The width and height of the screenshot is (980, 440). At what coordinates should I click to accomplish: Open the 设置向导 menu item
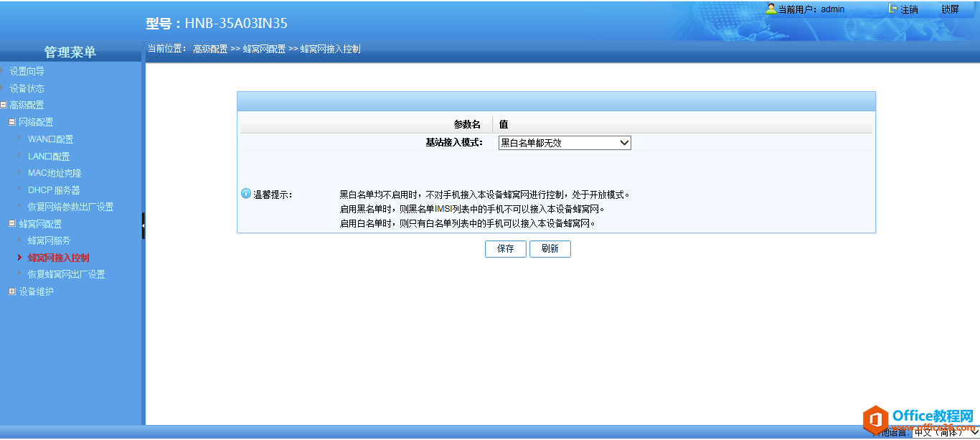pyautogui.click(x=27, y=72)
